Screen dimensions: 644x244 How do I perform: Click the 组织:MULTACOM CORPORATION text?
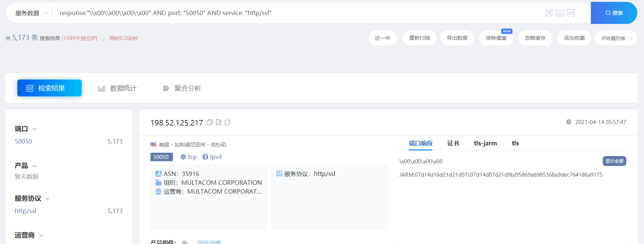pyautogui.click(x=213, y=183)
